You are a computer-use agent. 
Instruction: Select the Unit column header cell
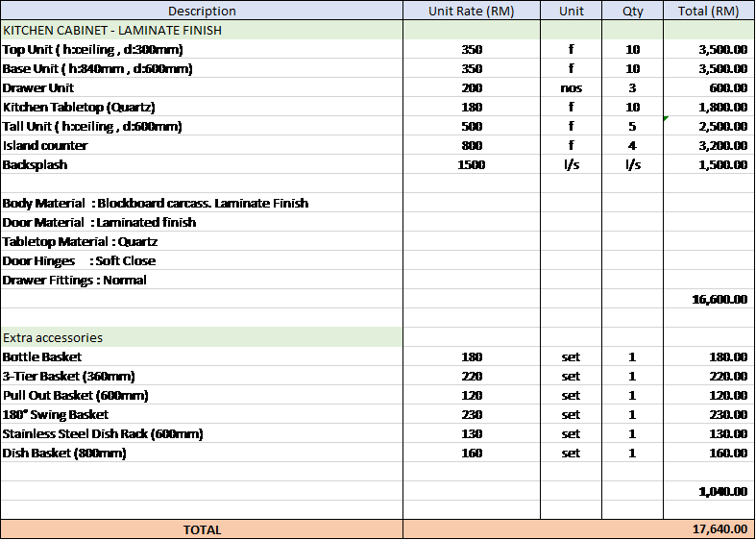point(571,12)
